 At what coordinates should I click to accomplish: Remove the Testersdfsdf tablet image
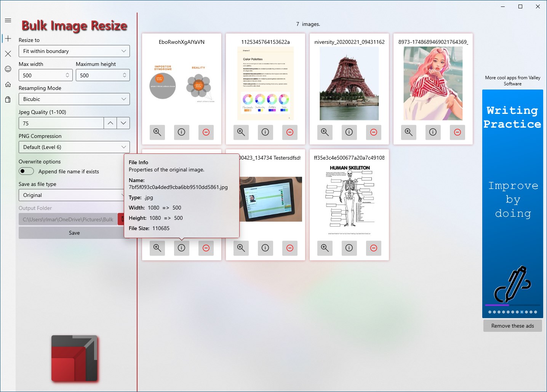[x=290, y=248]
